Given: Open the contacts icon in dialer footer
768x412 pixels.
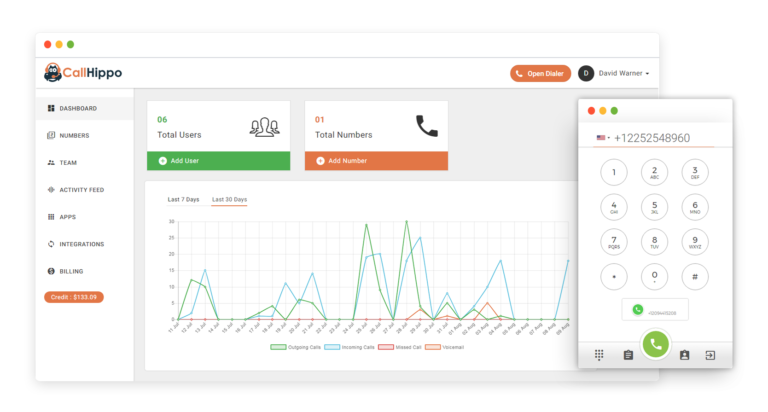Looking at the screenshot, I should pos(684,355).
